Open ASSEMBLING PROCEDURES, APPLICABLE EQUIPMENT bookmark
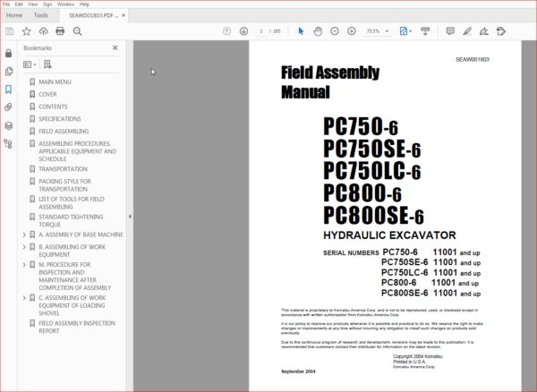This screenshot has width=537, height=392. click(77, 151)
